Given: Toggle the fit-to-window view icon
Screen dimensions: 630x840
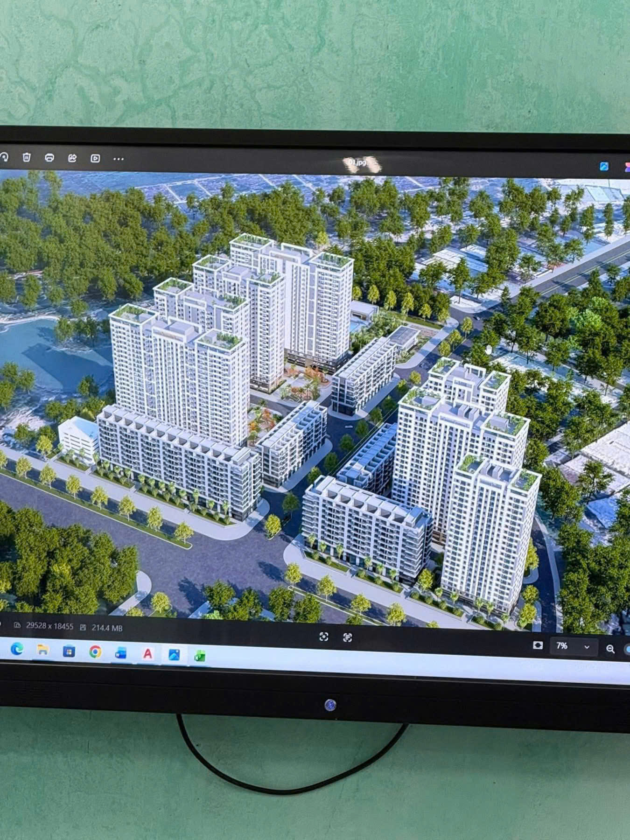Looking at the screenshot, I should 538,645.
